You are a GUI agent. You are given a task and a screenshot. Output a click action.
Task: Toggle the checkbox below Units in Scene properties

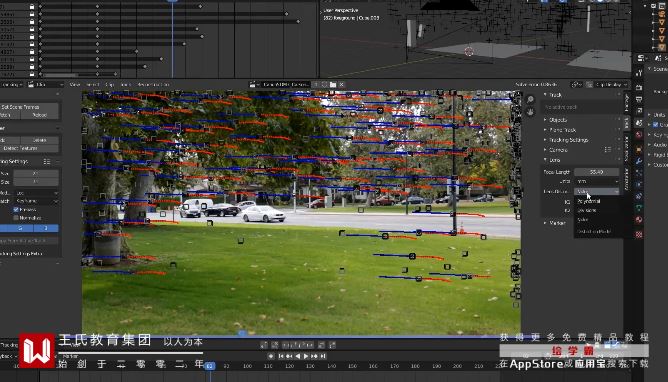tap(656, 124)
